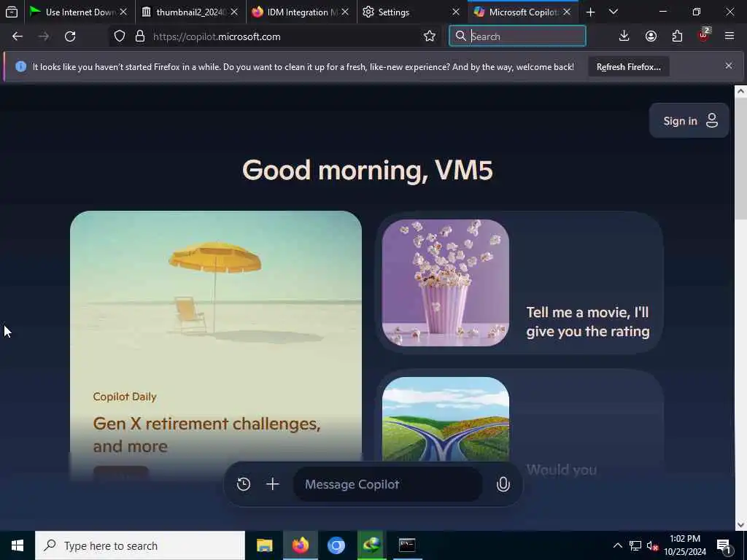Focus the Message Copilot input field
The height and width of the screenshot is (560, 747).
click(388, 484)
